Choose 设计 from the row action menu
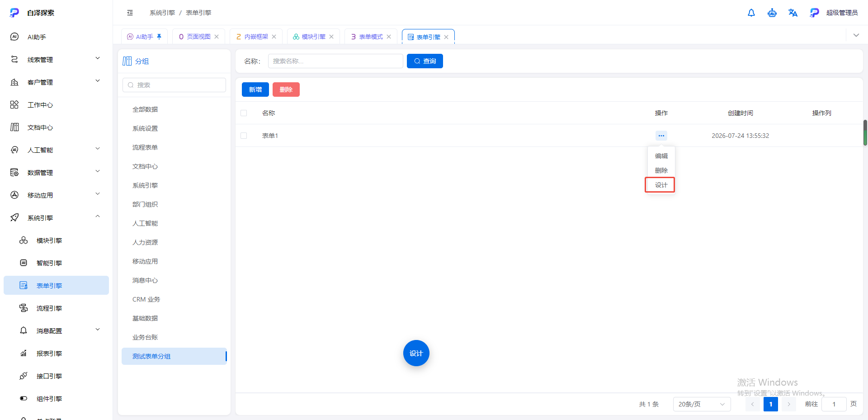 point(661,185)
